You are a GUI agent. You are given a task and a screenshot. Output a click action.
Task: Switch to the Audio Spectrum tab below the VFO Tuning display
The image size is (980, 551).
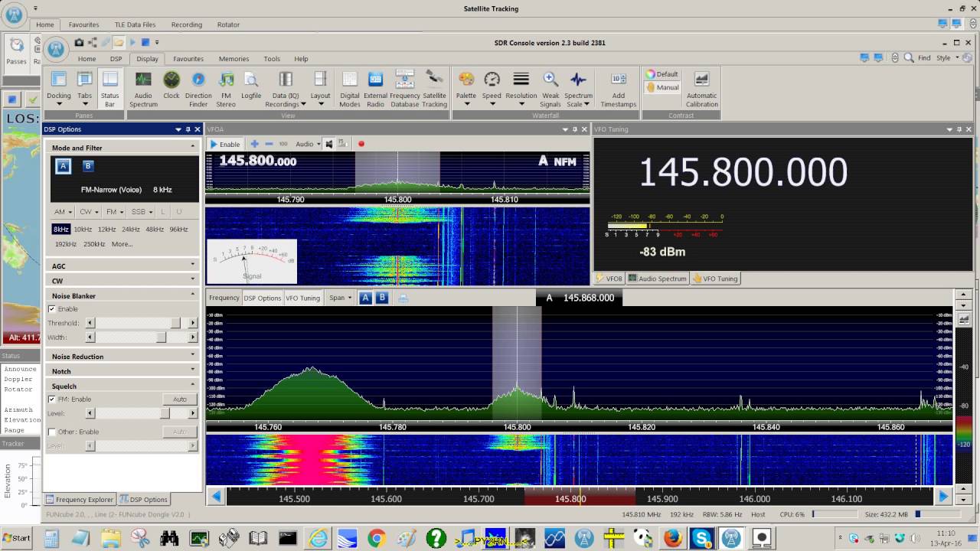pos(658,279)
